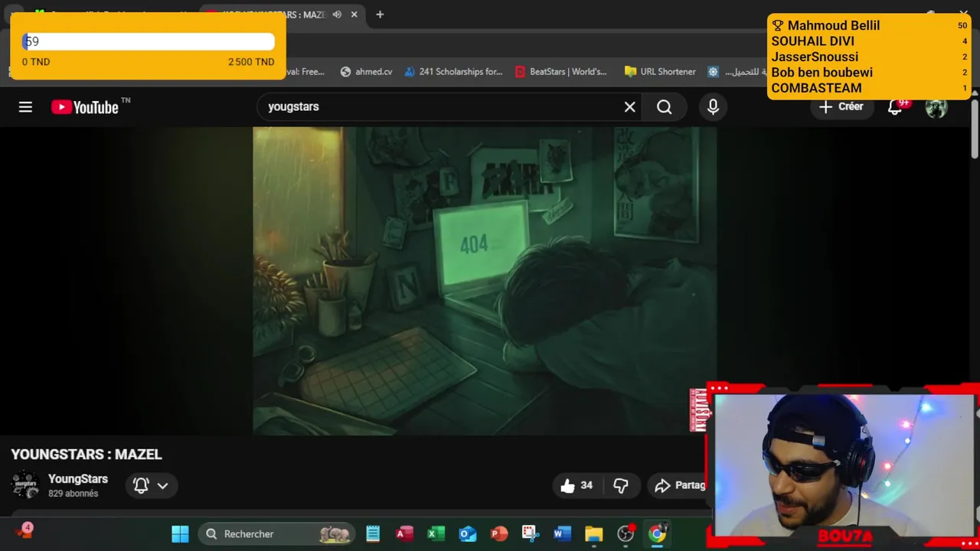Open the Créer upload button
Viewport: 980px width, 551px height.
click(841, 107)
